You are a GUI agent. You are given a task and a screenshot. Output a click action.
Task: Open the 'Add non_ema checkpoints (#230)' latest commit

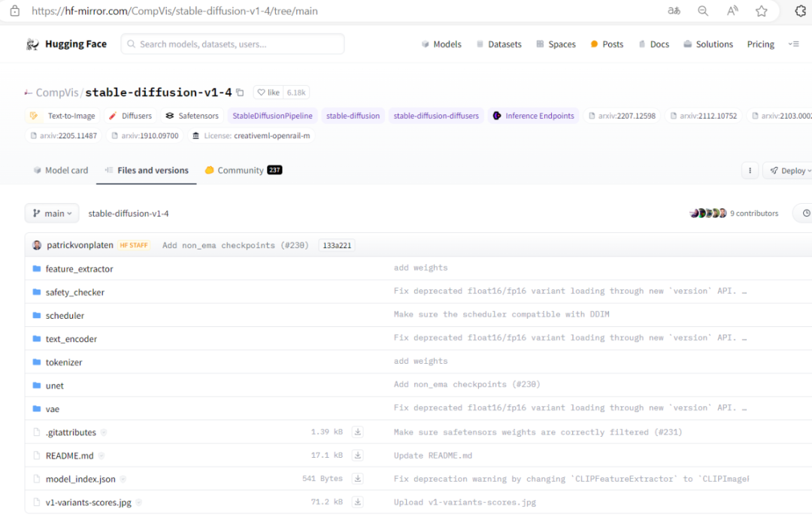[235, 246]
